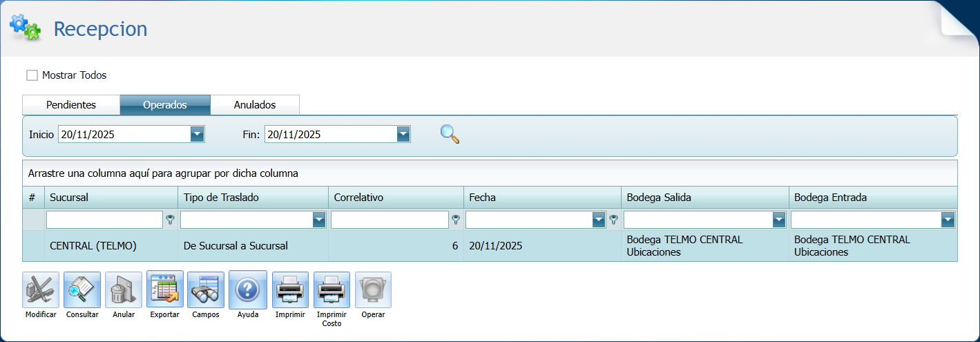
Task: Click the Exportar spreadsheet icon
Action: pyautogui.click(x=165, y=289)
